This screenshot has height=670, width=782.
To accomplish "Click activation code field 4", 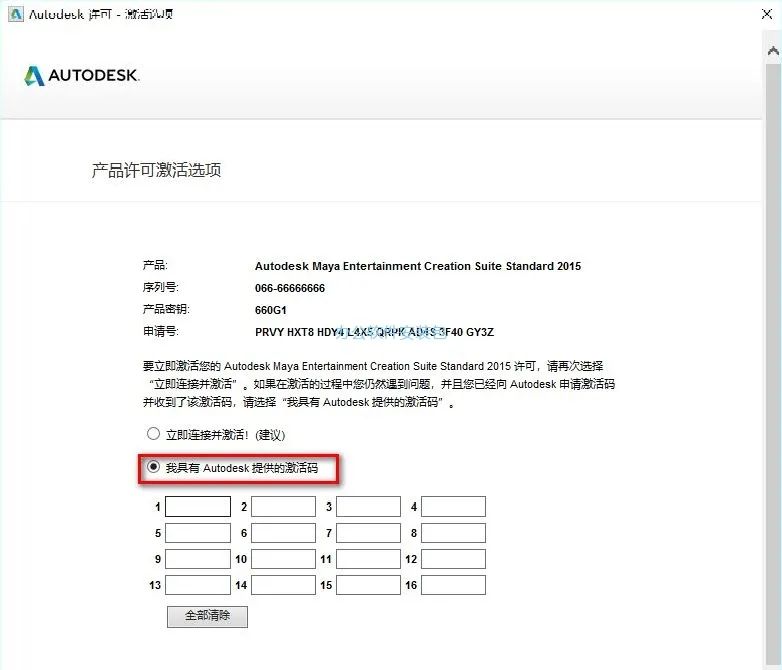I will 453,506.
